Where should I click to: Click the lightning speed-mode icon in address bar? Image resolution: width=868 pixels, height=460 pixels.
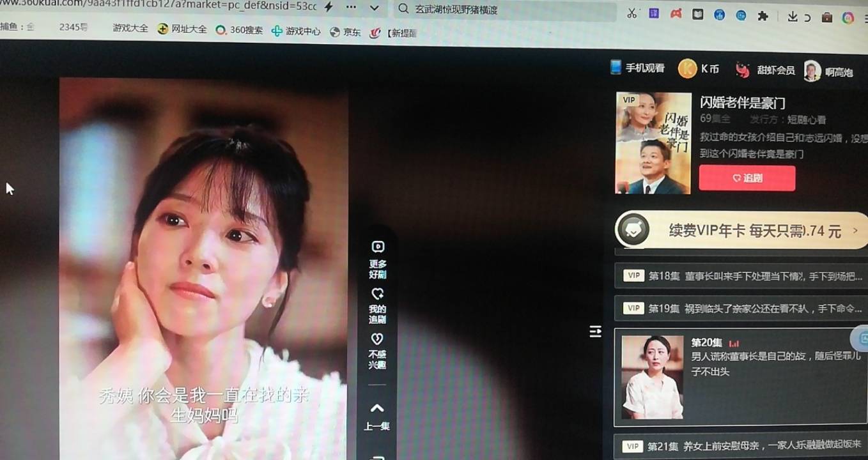(x=329, y=7)
